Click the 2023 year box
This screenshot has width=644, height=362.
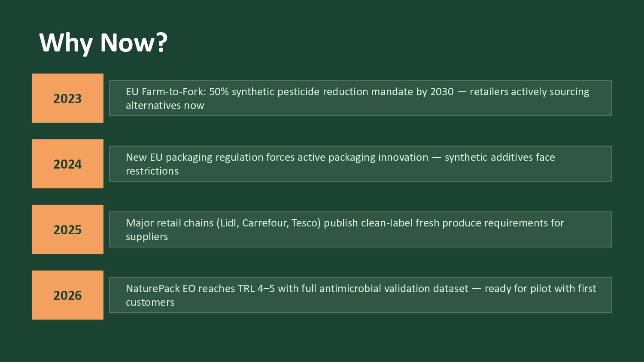(x=67, y=98)
